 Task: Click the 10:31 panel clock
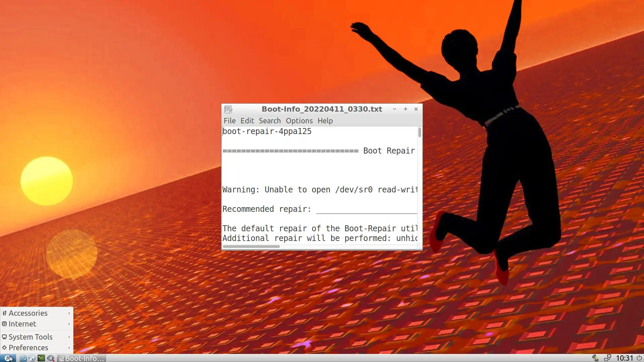(624, 358)
